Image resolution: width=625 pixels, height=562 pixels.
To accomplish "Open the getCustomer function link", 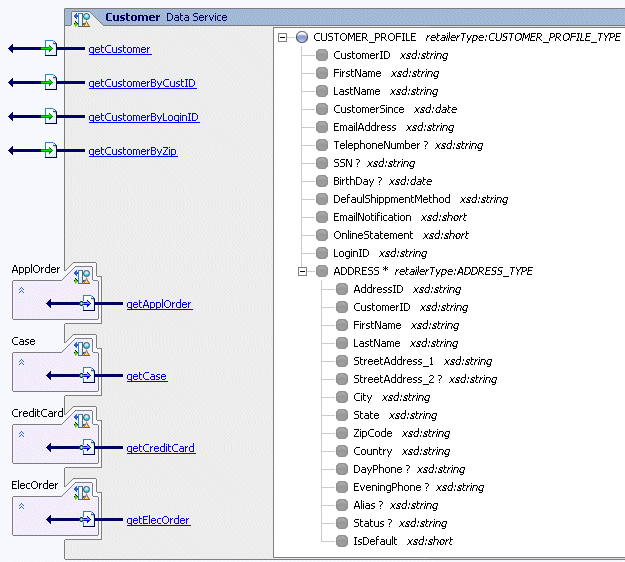I will (120, 49).
